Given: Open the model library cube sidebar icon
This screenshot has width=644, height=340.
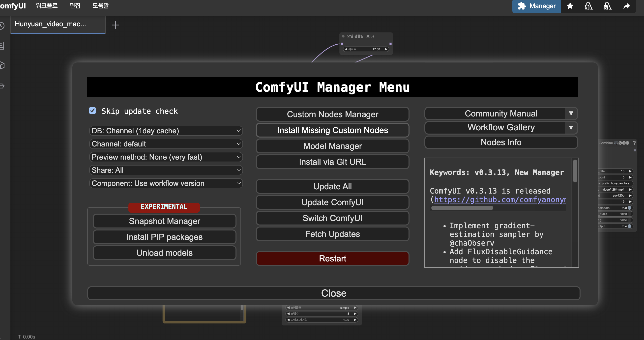Looking at the screenshot, I should click(2, 65).
